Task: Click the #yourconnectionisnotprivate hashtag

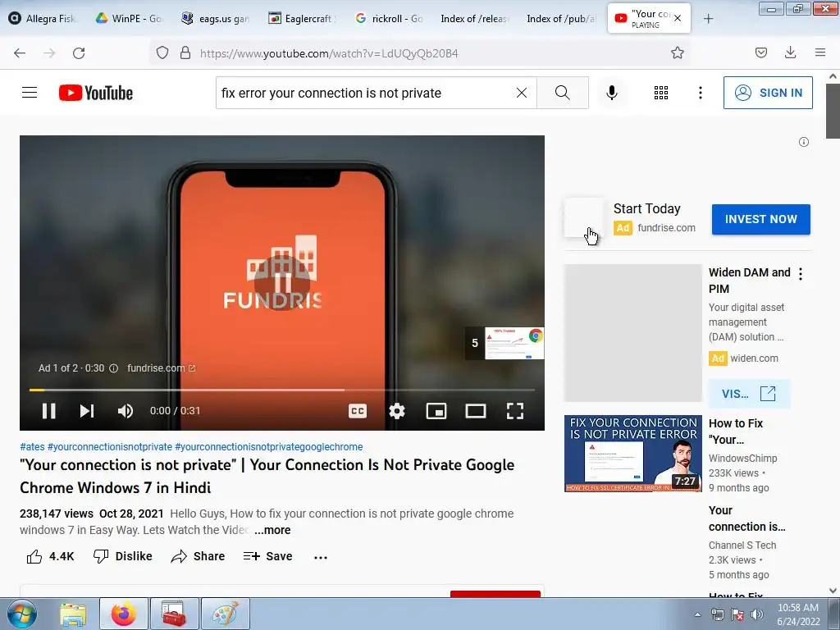Action: (110, 447)
